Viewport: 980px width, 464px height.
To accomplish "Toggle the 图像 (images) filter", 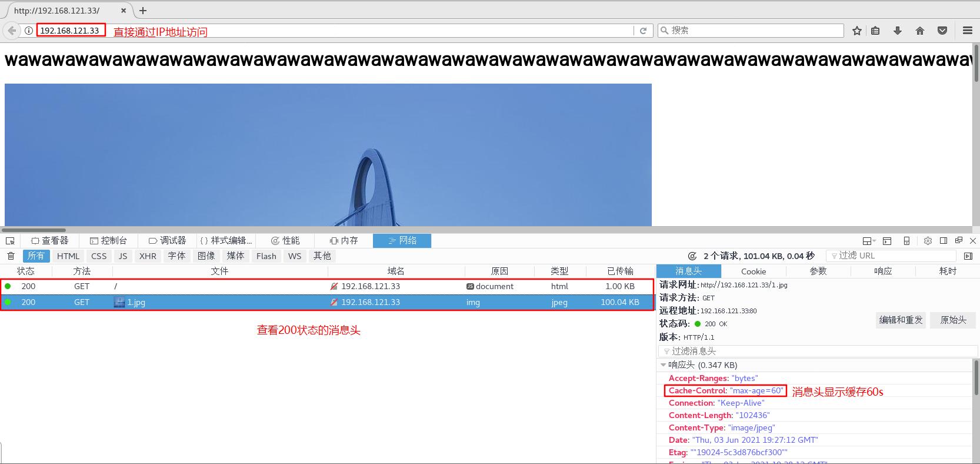I will (x=206, y=256).
